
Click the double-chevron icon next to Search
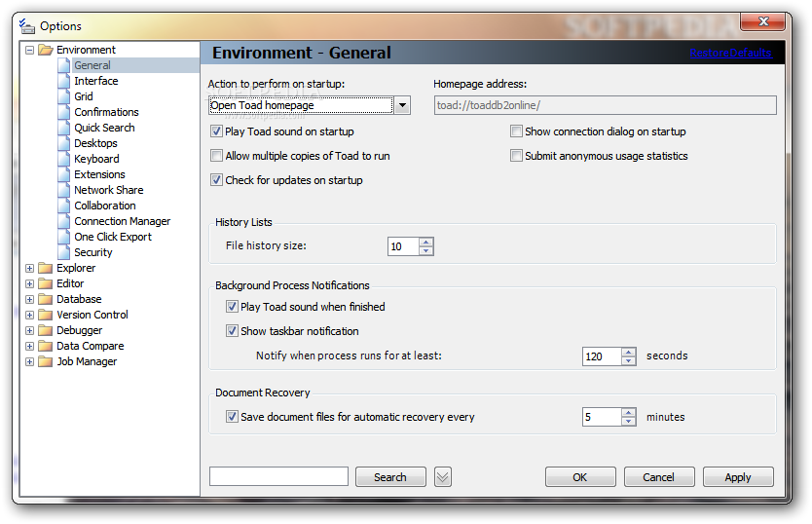coord(443,477)
